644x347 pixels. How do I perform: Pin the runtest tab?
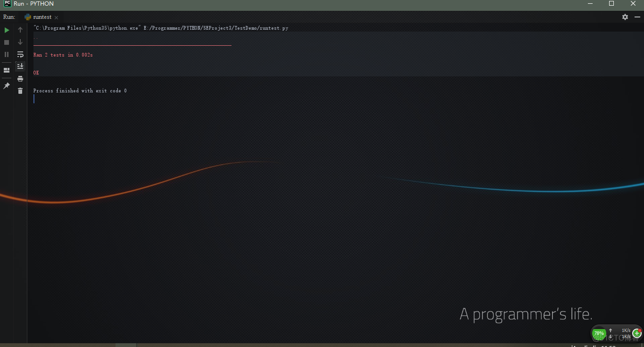click(7, 86)
